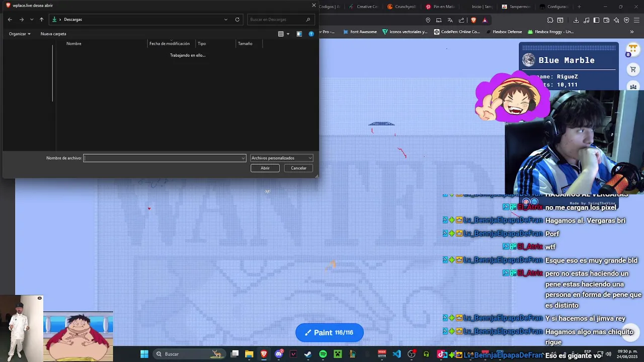Switch to the Inicio browser tab
Screen dimensions: 644x362
[x=477, y=7]
